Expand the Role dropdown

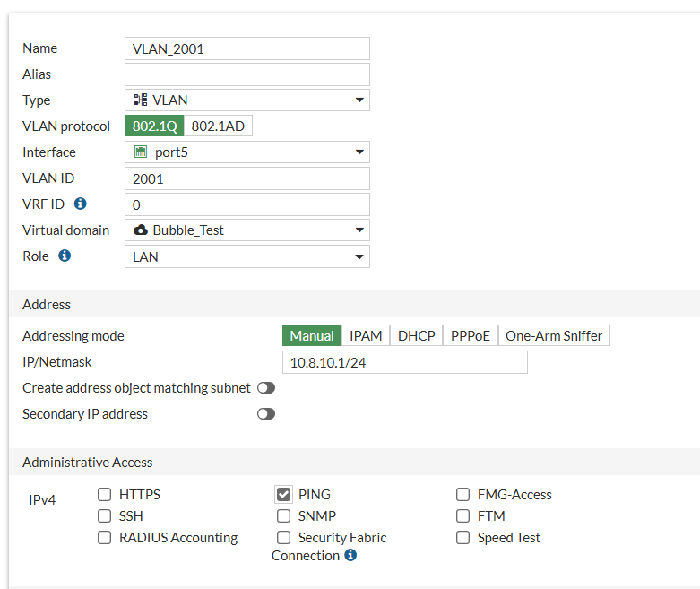359,256
